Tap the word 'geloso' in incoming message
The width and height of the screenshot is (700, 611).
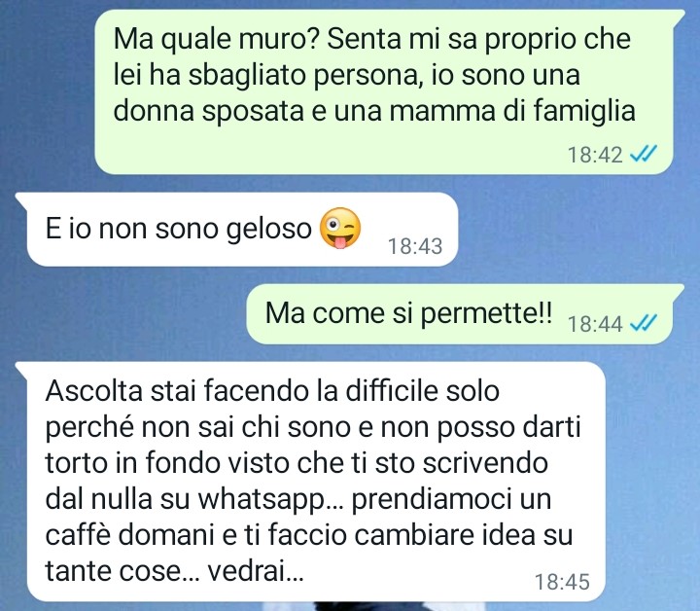point(268,230)
